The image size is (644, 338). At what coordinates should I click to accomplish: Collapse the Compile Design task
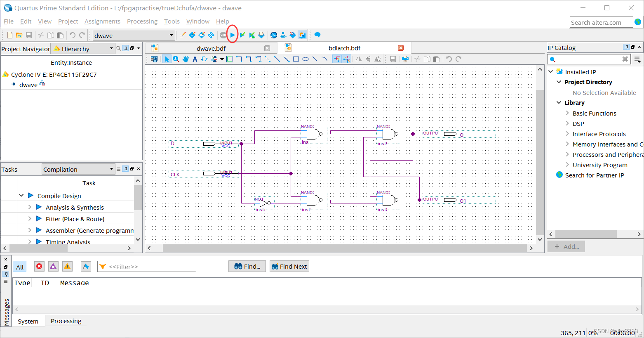(21, 196)
